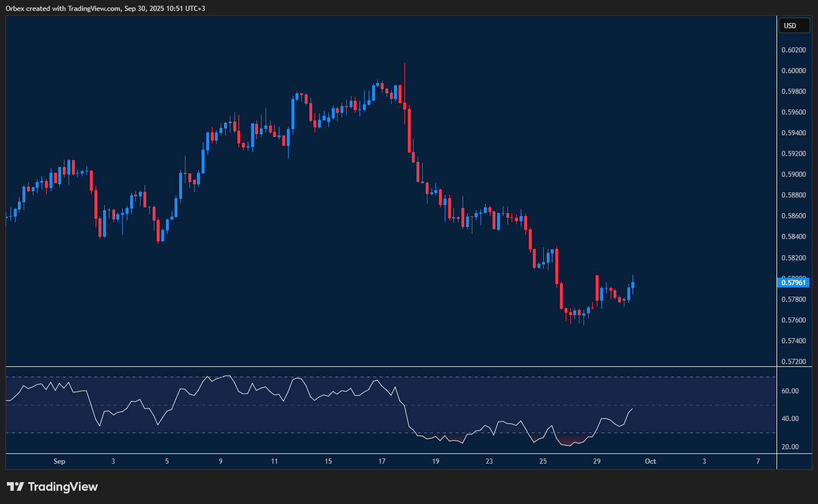818x504 pixels.
Task: Click the 20.00 RSI scale label
Action: click(790, 447)
